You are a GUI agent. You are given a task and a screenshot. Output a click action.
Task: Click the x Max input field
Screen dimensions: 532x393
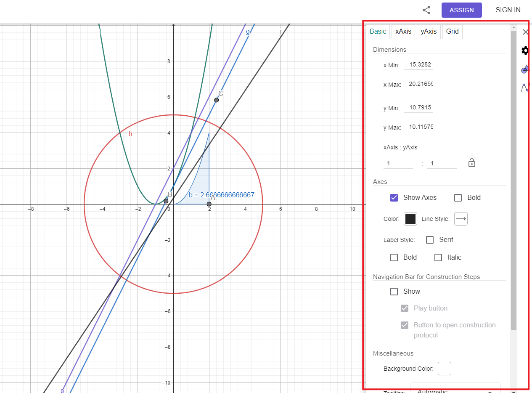coord(420,84)
